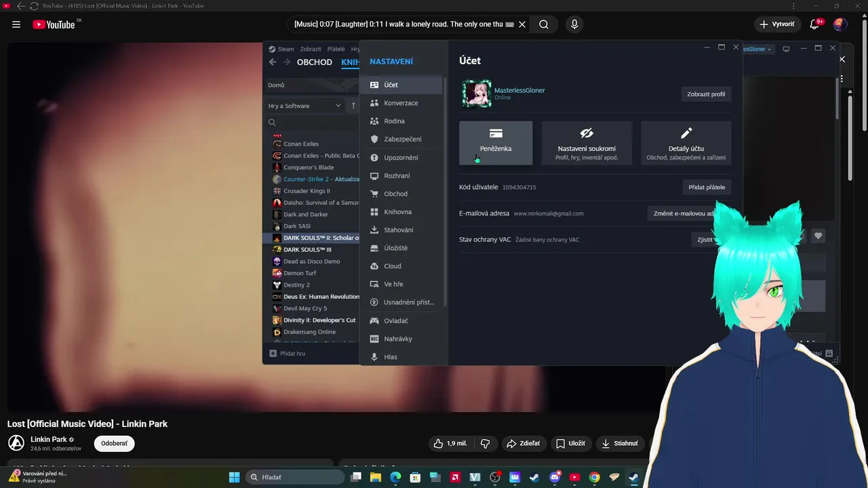This screenshot has width=868, height=488.
Task: Open the Ovladač settings category
Action: [402, 321]
